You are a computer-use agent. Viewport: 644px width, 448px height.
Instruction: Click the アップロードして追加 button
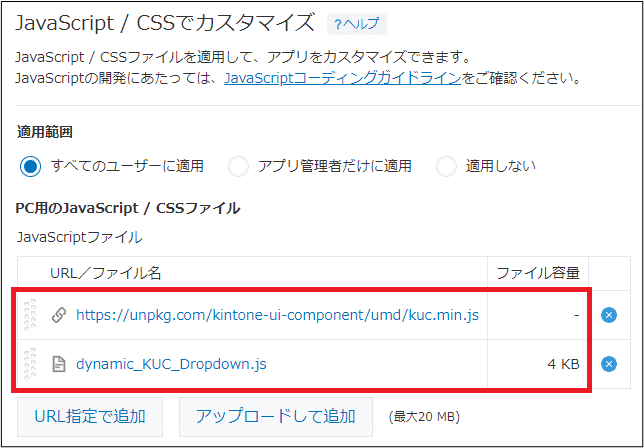pos(276,416)
